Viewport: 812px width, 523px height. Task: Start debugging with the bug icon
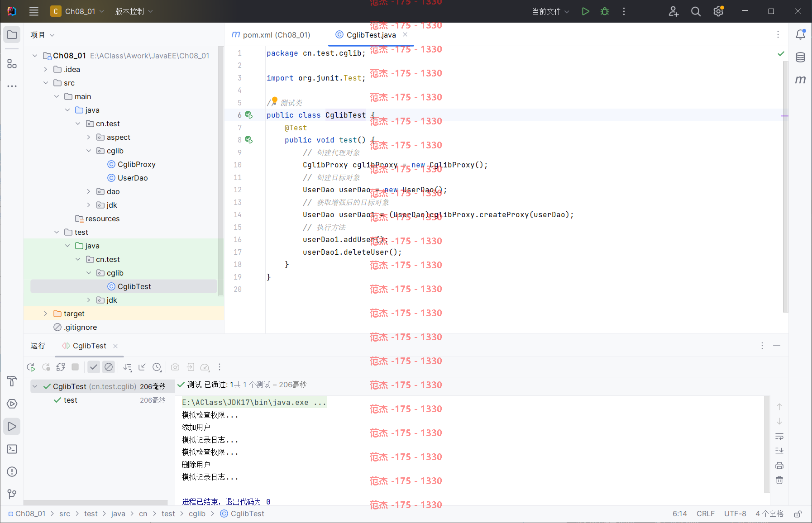605,11
